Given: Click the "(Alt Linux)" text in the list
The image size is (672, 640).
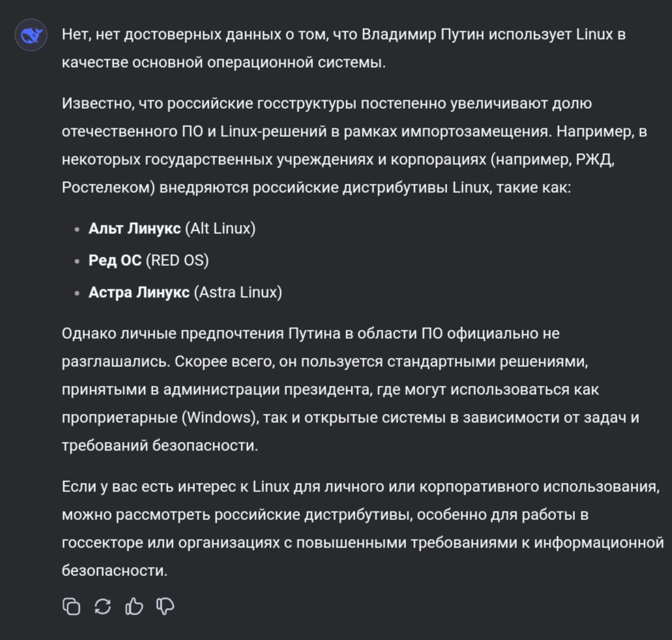Looking at the screenshot, I should (x=220, y=229).
